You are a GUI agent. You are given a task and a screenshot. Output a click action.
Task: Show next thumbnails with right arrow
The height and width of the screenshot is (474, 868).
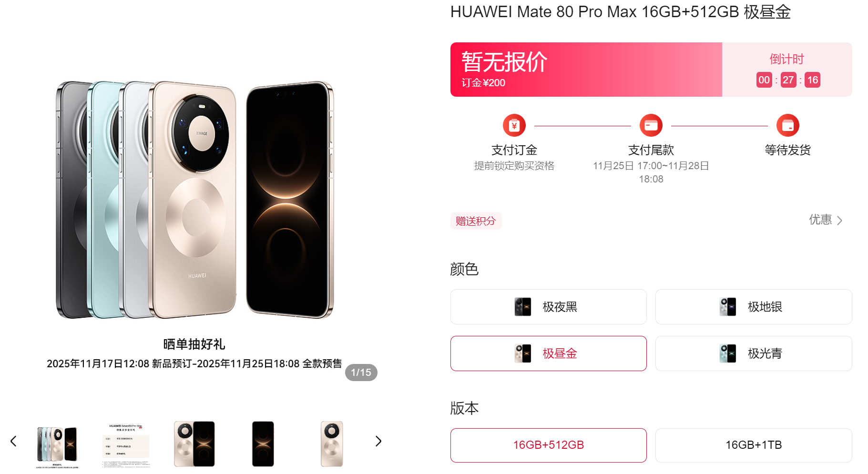click(378, 441)
